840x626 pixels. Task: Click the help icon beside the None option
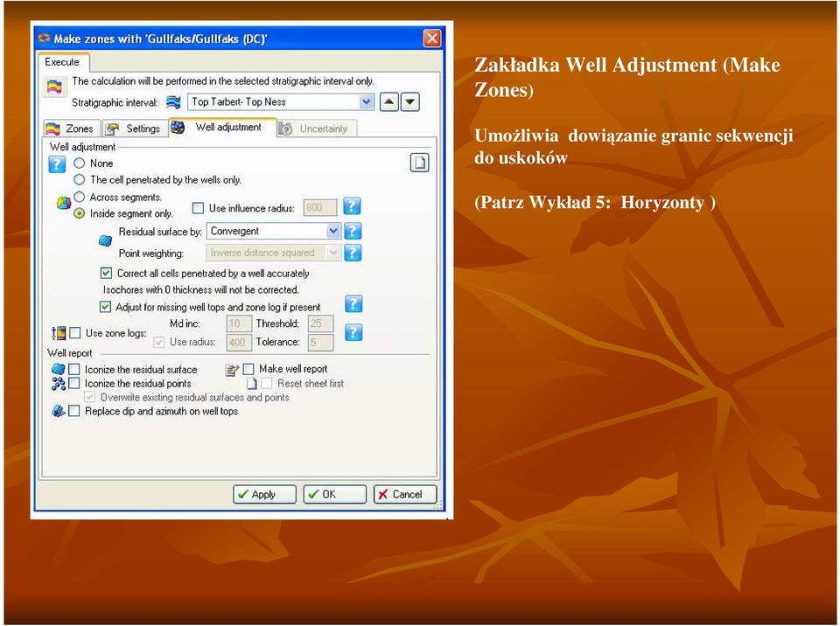(x=57, y=163)
